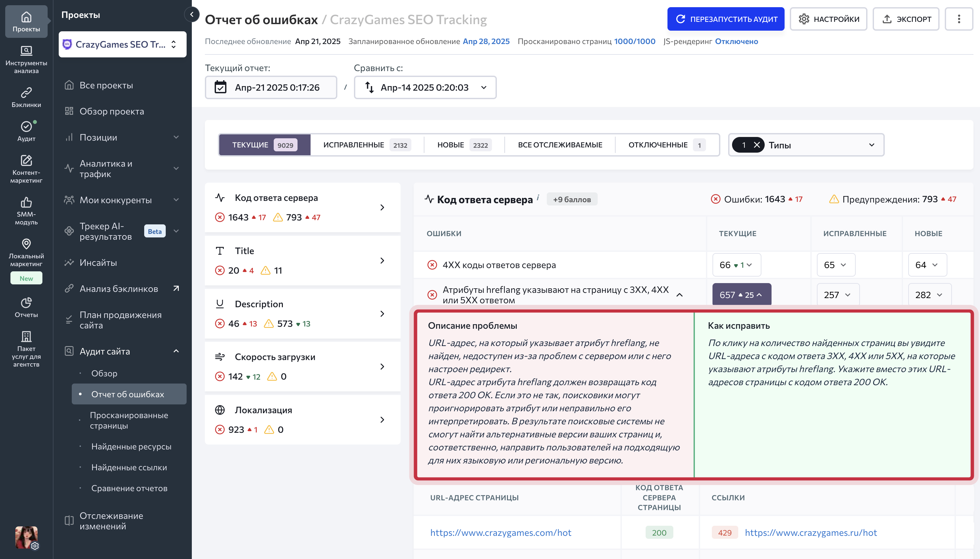
Task: Click the Отслеживание изменений icon in sidebar
Action: point(69,521)
